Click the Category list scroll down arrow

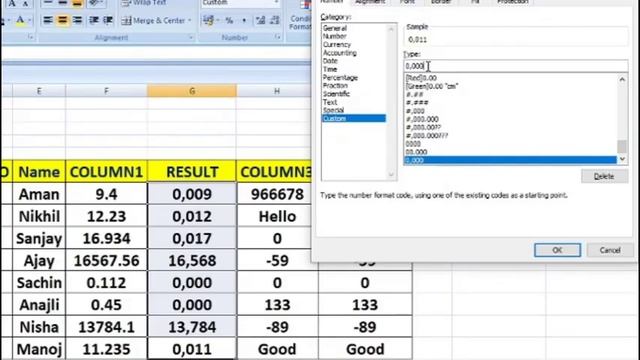point(391,175)
